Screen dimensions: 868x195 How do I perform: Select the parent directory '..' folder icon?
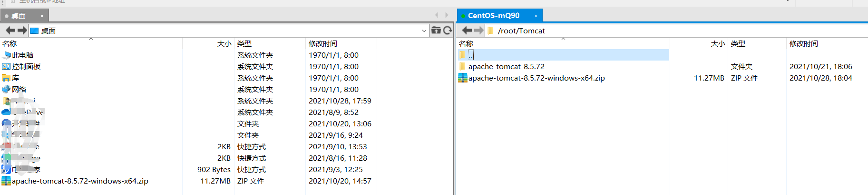[x=462, y=55]
